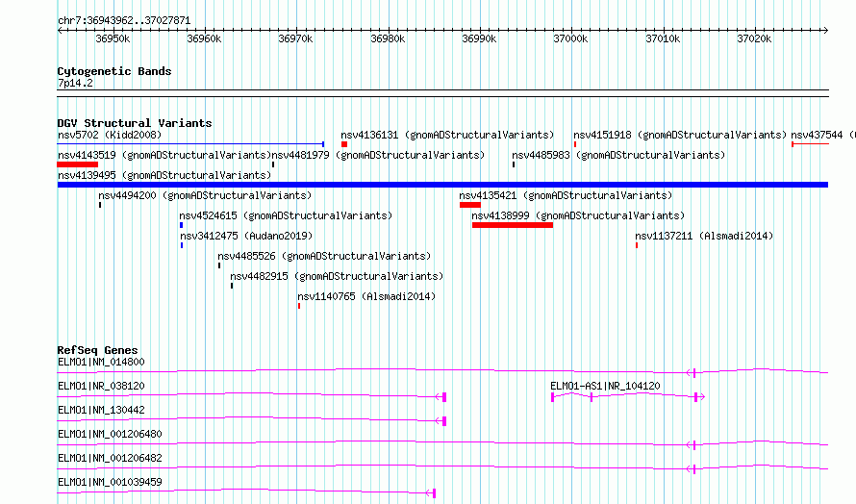Open ELMO1|NR_038120 transcript label
856x504 pixels.
(101, 386)
